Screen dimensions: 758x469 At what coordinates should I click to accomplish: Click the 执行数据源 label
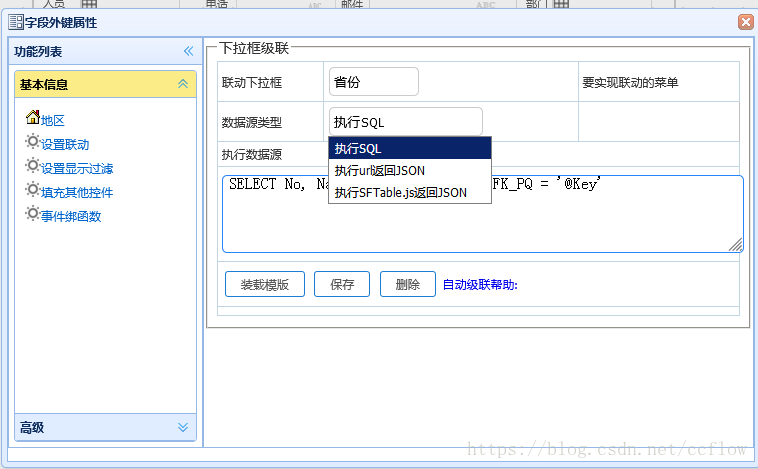click(x=252, y=155)
